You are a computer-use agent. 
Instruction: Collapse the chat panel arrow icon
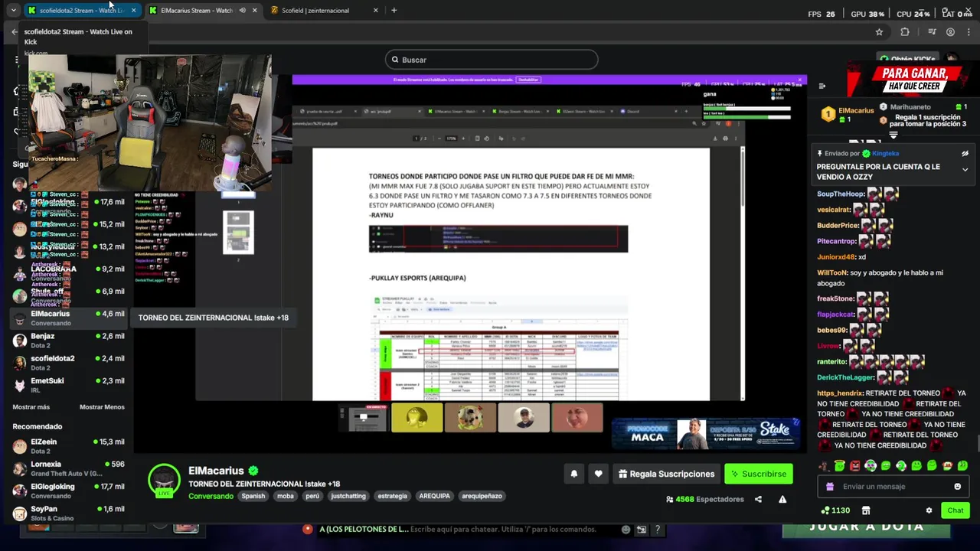[822, 86]
